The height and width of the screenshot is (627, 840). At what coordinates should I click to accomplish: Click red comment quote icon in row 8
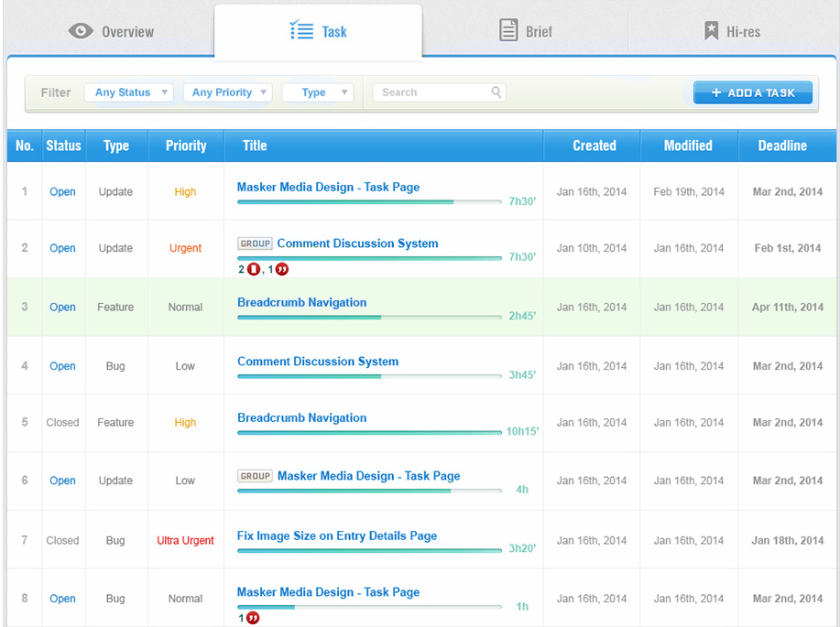click(x=253, y=618)
